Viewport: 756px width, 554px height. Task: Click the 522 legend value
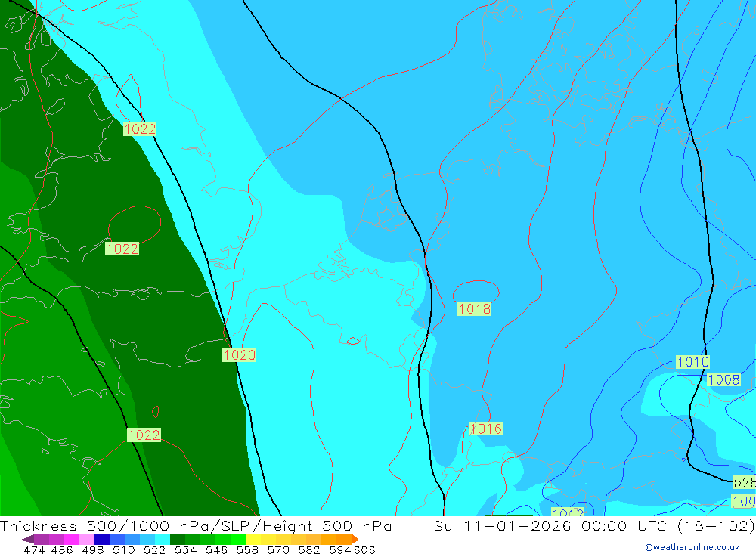coord(155,549)
